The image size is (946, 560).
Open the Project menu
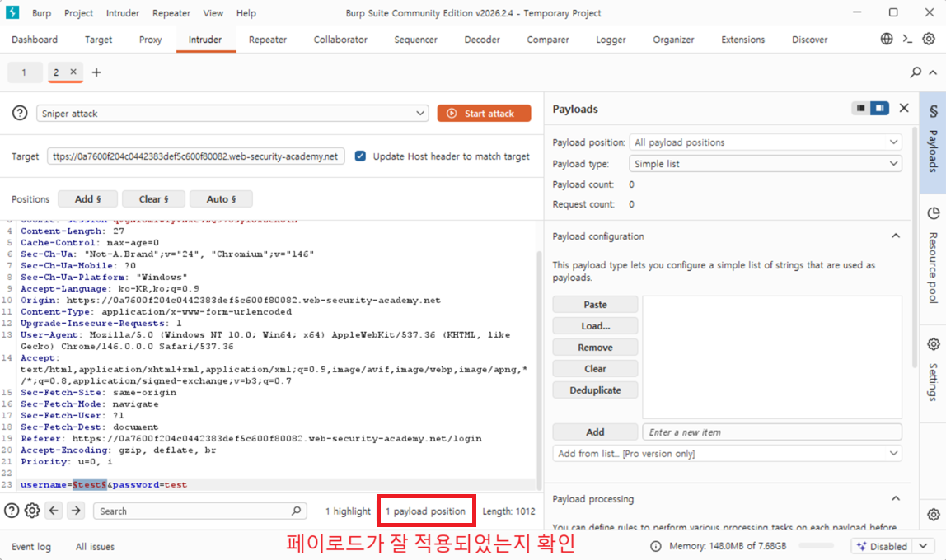click(x=78, y=12)
